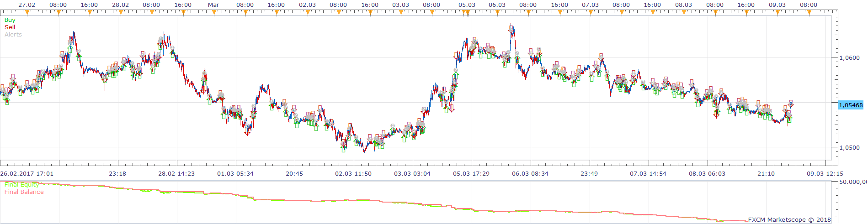
Task: Click the 01.03 05:34 timestamp
Action: [235, 174]
